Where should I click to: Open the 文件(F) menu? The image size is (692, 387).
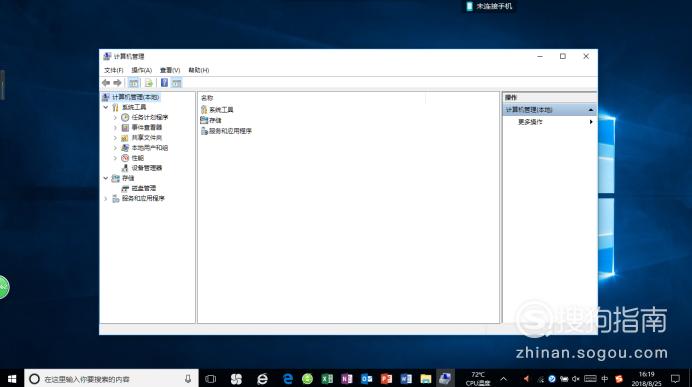(113, 70)
